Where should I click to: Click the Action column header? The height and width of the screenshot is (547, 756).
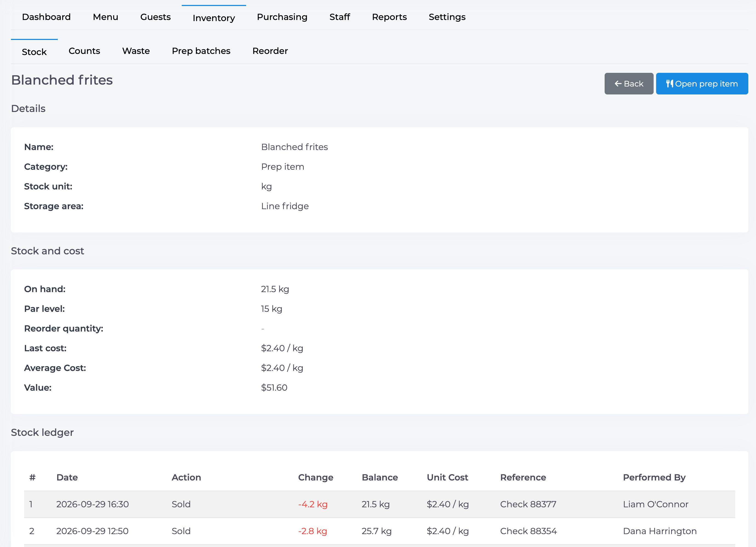point(186,477)
